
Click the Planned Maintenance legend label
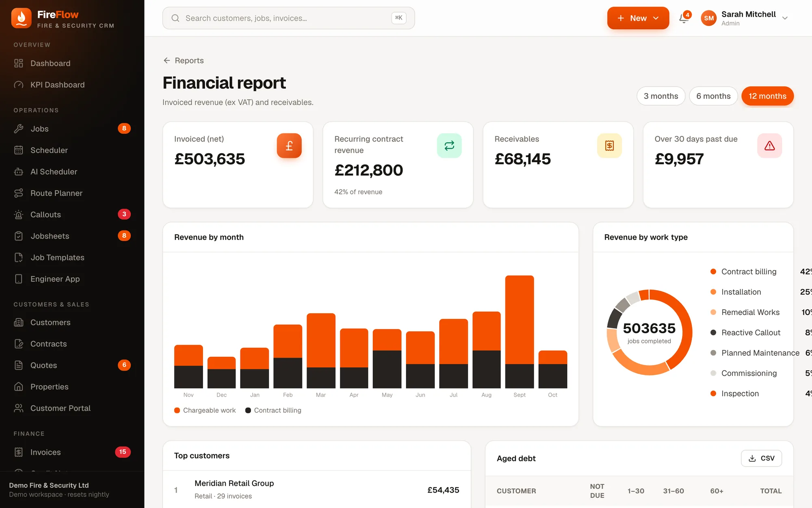[x=760, y=353]
